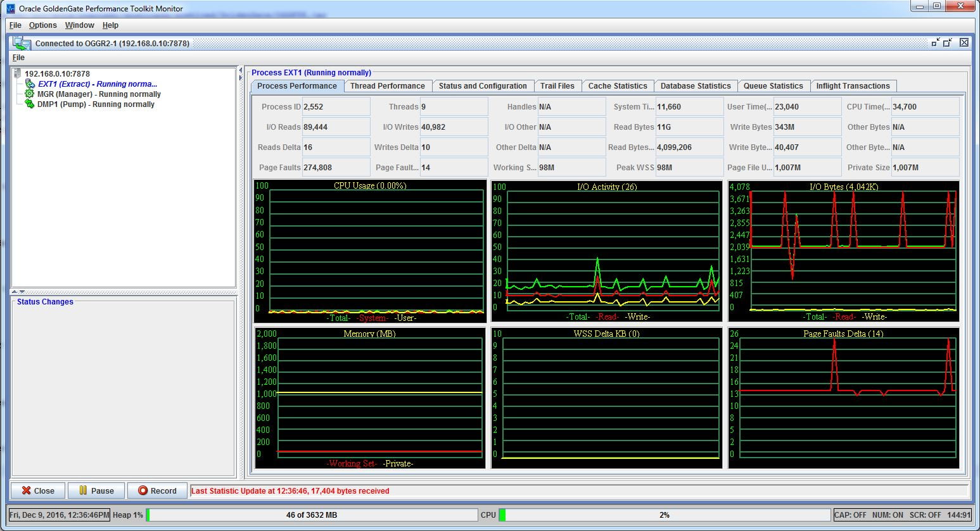Click the Read Bytes value 11G
The image size is (980, 531).
coord(689,127)
